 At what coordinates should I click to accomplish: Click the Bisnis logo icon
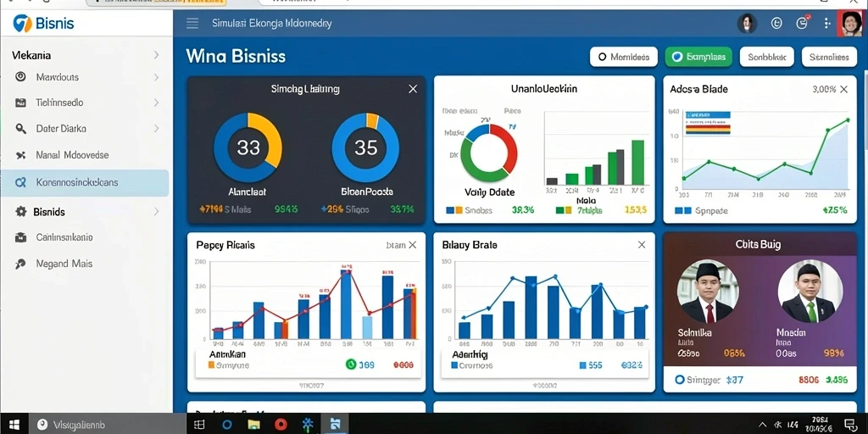[23, 23]
